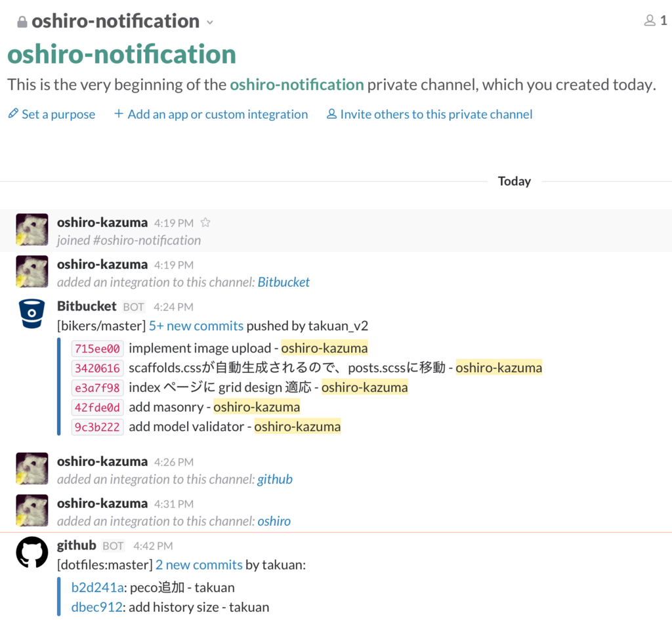
Task: Open Add an app or custom integration
Action: pos(218,114)
